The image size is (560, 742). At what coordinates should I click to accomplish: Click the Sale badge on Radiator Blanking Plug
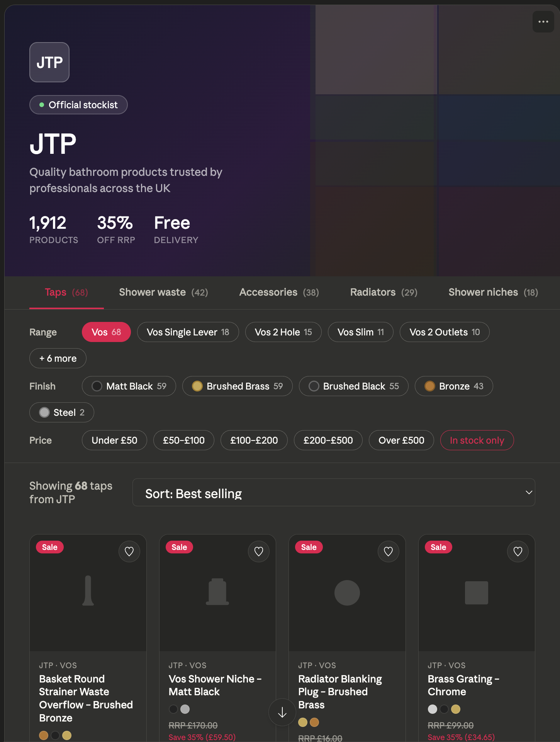[x=309, y=547]
